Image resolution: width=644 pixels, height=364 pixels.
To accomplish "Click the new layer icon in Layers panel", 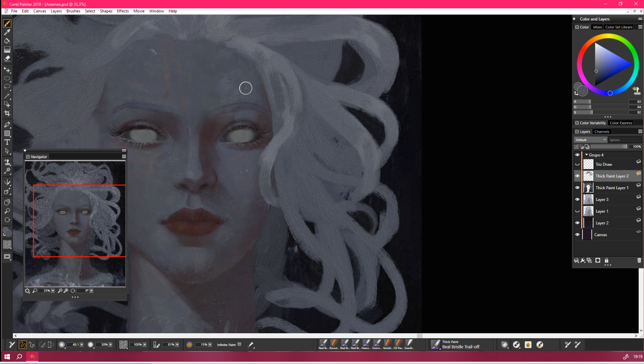I will (576, 260).
